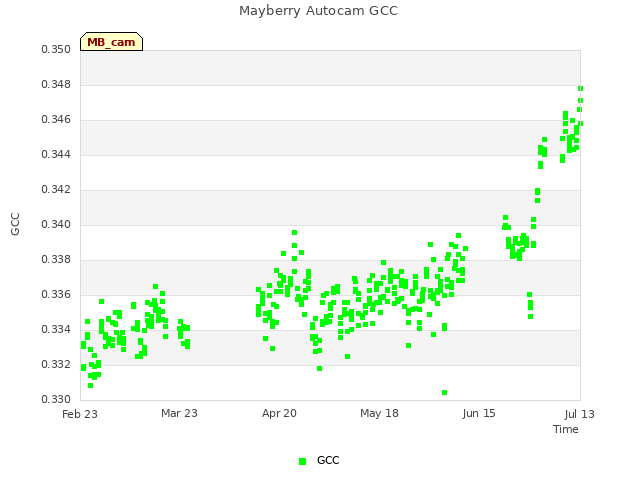Click the chart title Mayberry Autocam GCC
The height and width of the screenshot is (480, 640).
[x=318, y=11]
